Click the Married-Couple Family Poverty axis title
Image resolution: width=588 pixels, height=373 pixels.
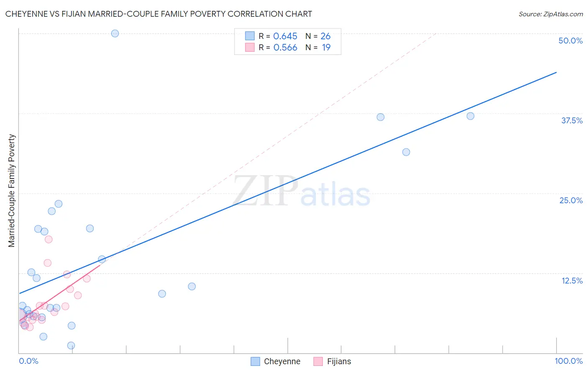pyautogui.click(x=12, y=191)
